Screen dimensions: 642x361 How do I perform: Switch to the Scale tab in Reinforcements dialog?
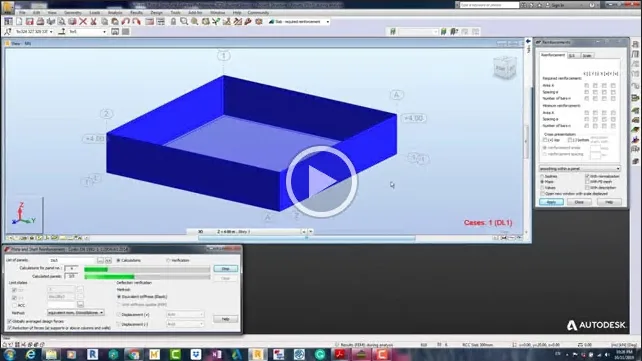587,55
